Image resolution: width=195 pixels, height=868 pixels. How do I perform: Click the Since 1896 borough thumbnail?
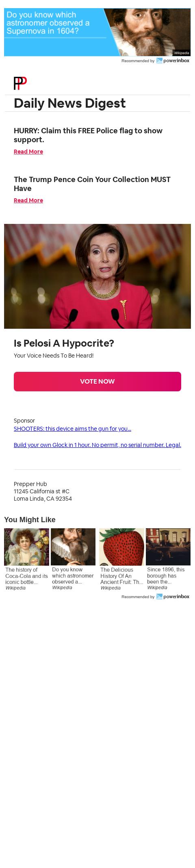click(168, 547)
